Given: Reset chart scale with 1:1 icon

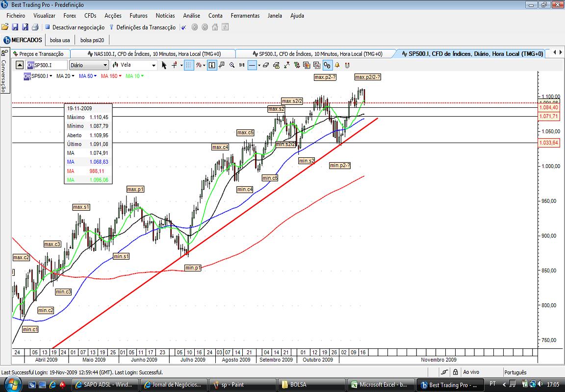Looking at the screenshot, I should [242, 65].
